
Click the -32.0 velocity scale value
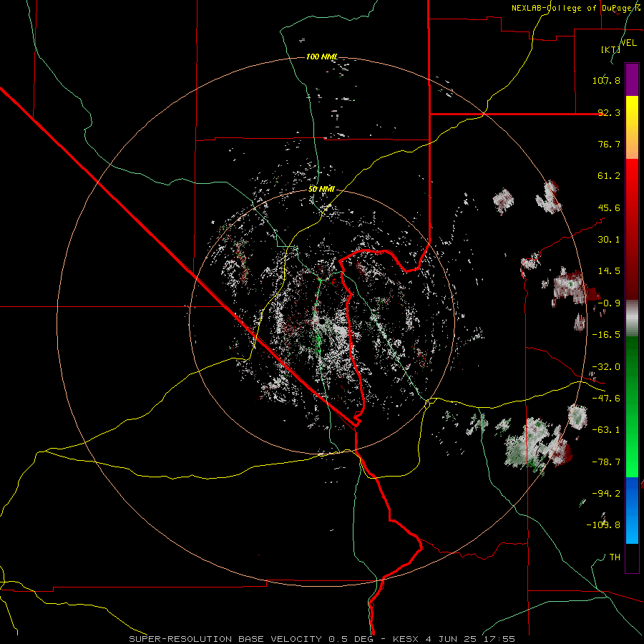coord(606,367)
